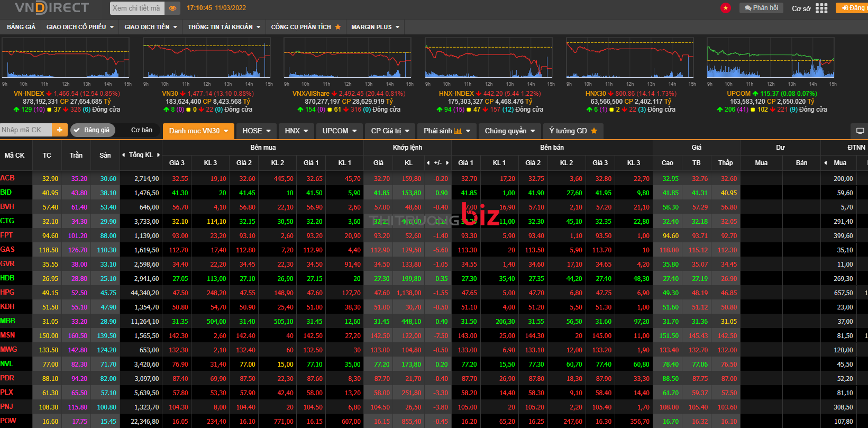
Task: Click the left arrow beside the ĐTNN Mua column
Action: (x=826, y=163)
